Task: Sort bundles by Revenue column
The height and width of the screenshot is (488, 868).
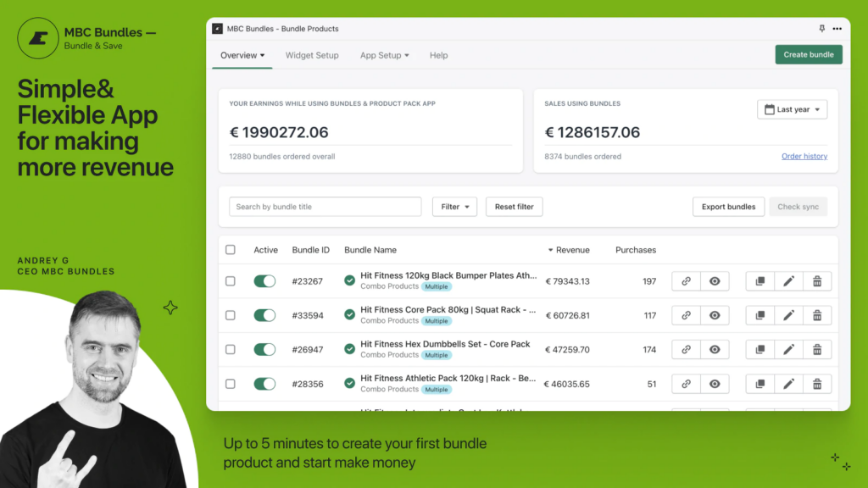Action: [x=569, y=250]
